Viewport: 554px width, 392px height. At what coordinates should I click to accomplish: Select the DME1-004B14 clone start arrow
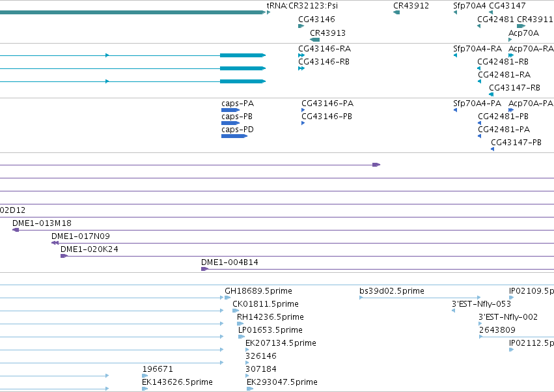point(204,269)
